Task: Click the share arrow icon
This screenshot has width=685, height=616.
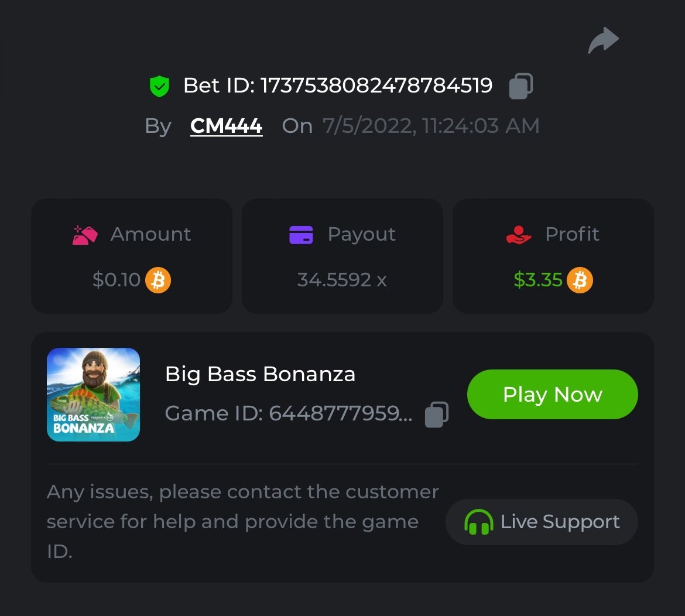Action: pyautogui.click(x=603, y=41)
